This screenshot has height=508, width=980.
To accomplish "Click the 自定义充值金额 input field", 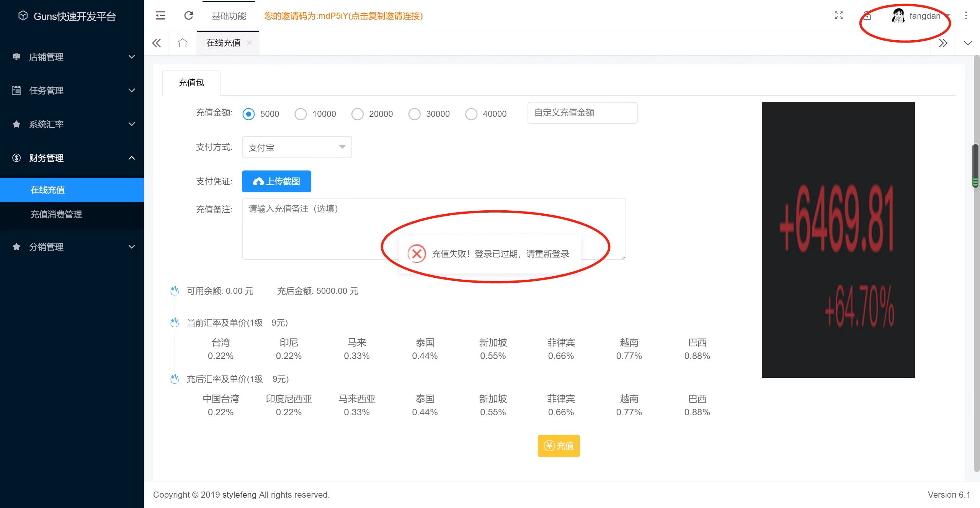I will (582, 113).
